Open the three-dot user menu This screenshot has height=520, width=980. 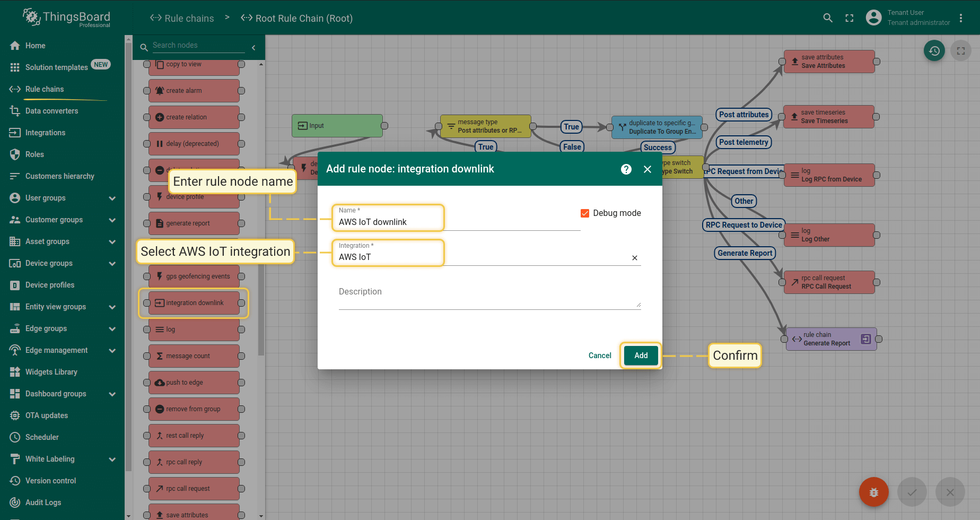[961, 18]
